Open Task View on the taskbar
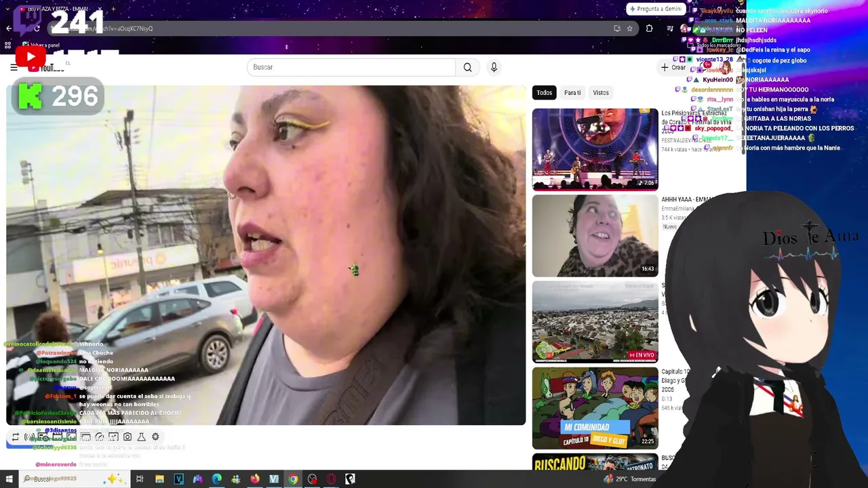This screenshot has width=868, height=488. (140, 479)
